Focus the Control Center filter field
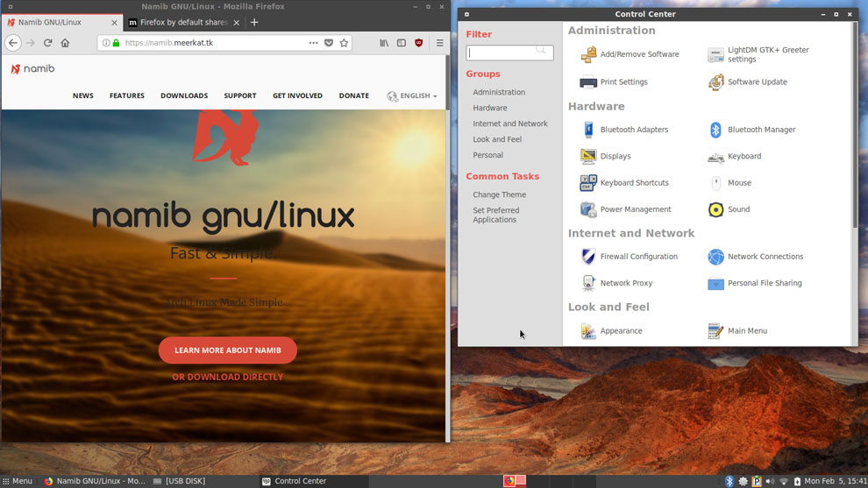868x488 pixels. tap(509, 53)
